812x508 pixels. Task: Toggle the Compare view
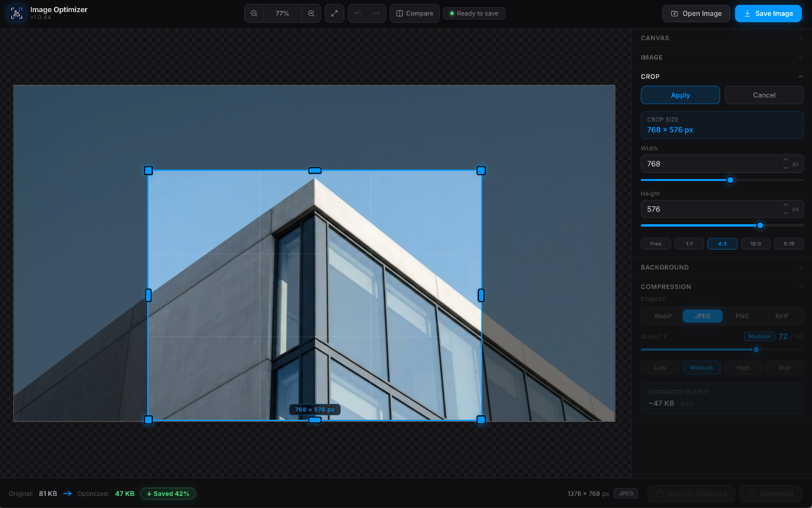point(414,13)
